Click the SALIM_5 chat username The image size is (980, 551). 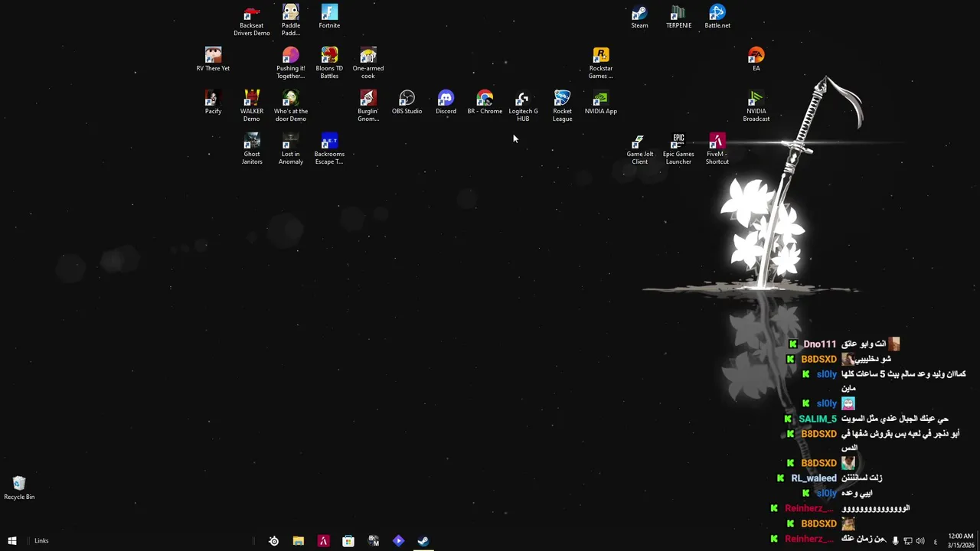coord(818,419)
